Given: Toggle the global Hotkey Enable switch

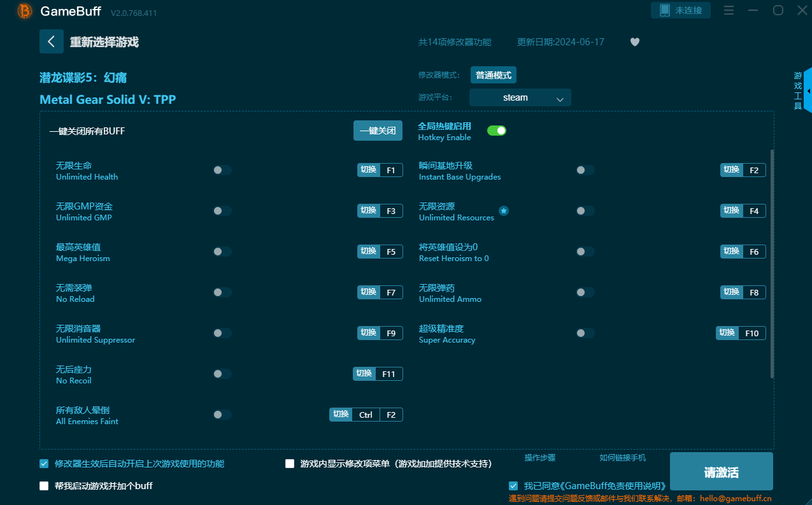Looking at the screenshot, I should click(497, 131).
